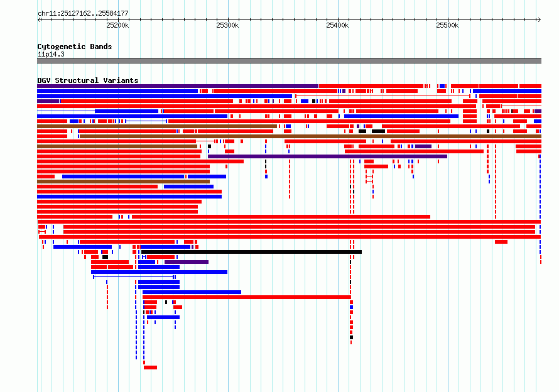The image size is (559, 392).
Task: Select the blue variant directly above that long red bar
Action: point(192,292)
